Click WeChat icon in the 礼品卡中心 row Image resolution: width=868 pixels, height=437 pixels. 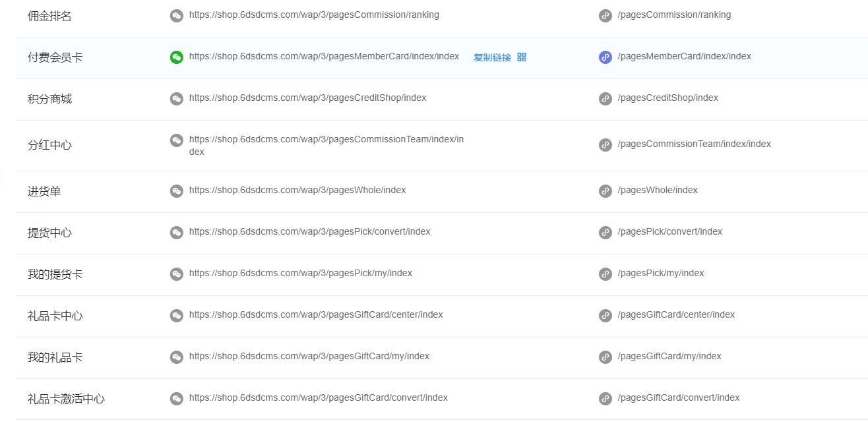176,316
